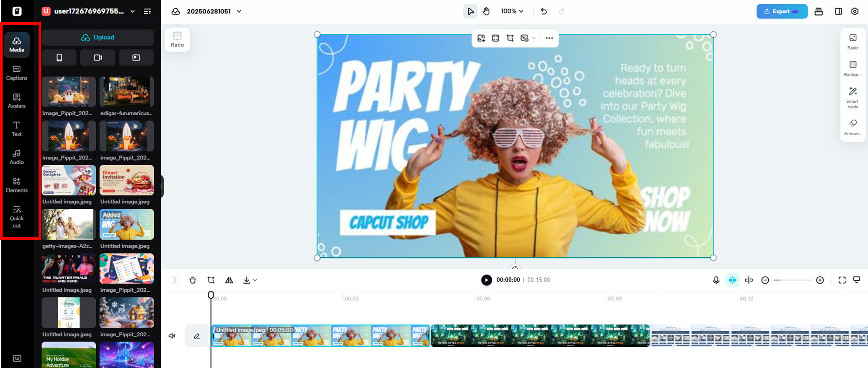Click the CapCut logo in the top-left corner
868x368 pixels.
pos(17,11)
